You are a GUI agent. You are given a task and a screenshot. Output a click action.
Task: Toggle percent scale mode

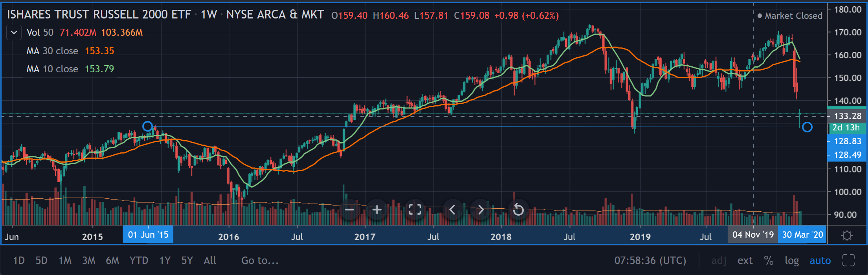(x=769, y=260)
